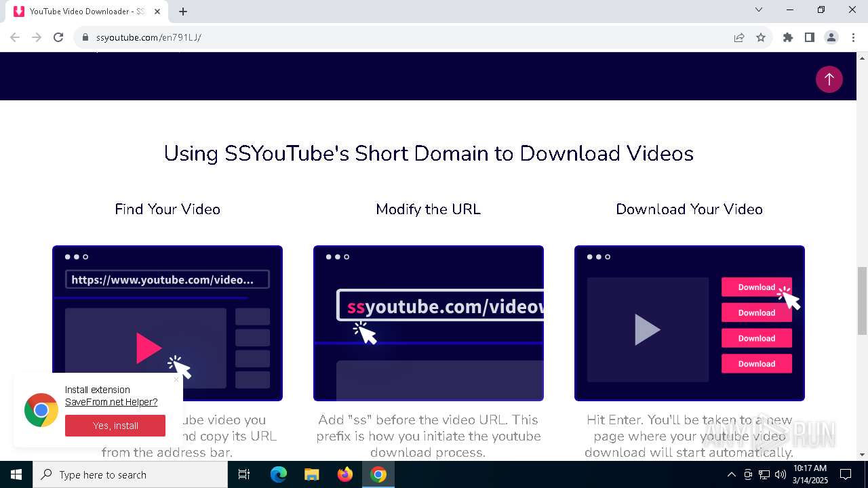This screenshot has height=488, width=868.
Task: Open the Windows Start menu
Action: pos(16,474)
